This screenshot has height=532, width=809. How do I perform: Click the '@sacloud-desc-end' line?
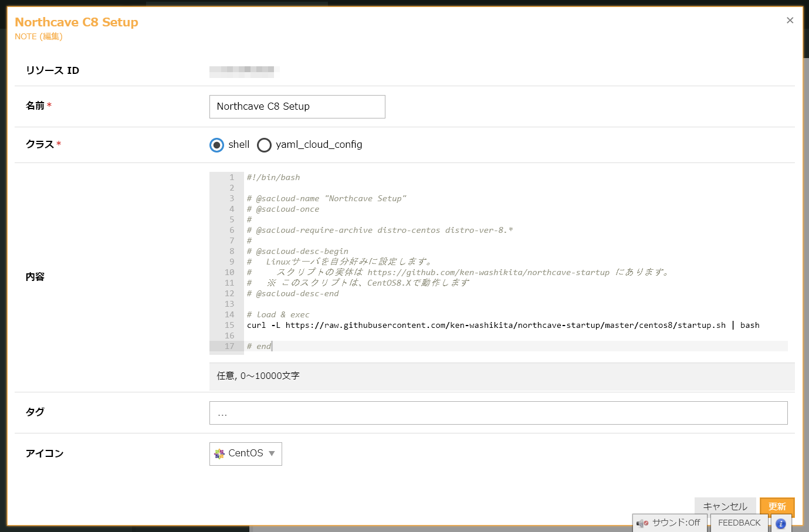tap(293, 293)
